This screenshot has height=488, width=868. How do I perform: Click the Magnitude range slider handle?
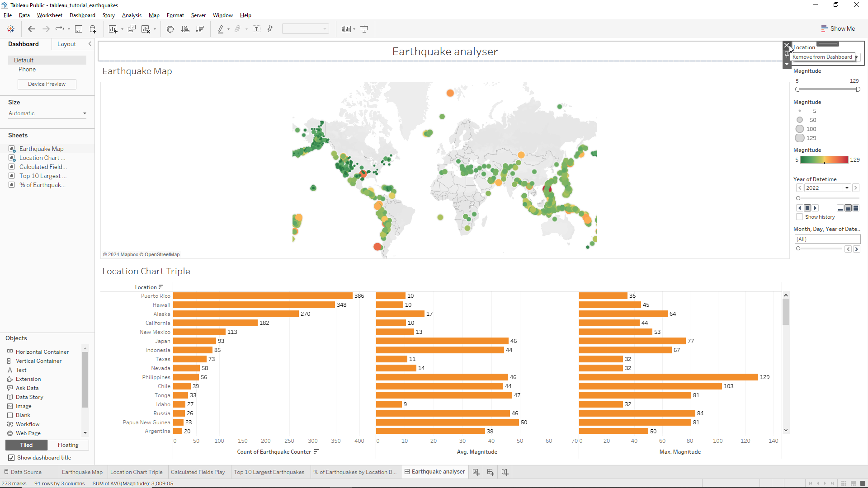tap(798, 89)
